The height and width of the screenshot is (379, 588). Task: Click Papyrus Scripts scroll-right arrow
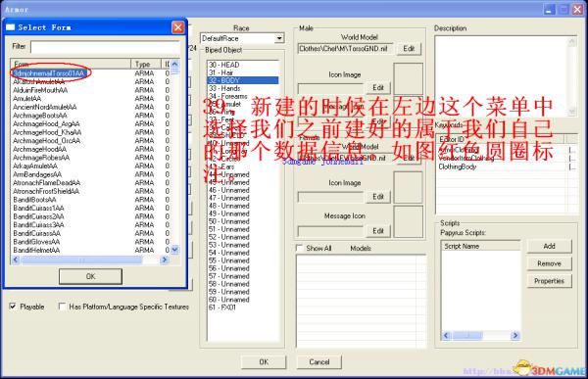tap(515, 335)
